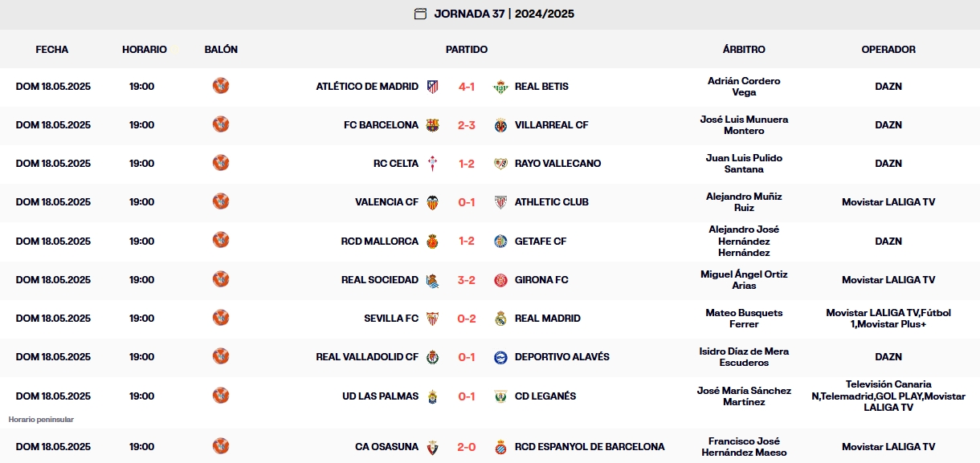Toggle the ball icon on the Valencia row

221,201
